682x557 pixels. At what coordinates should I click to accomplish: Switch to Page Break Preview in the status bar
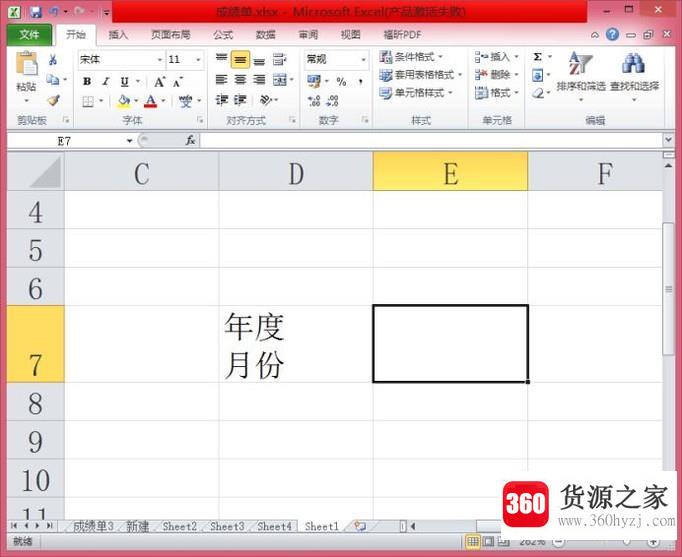(x=503, y=541)
